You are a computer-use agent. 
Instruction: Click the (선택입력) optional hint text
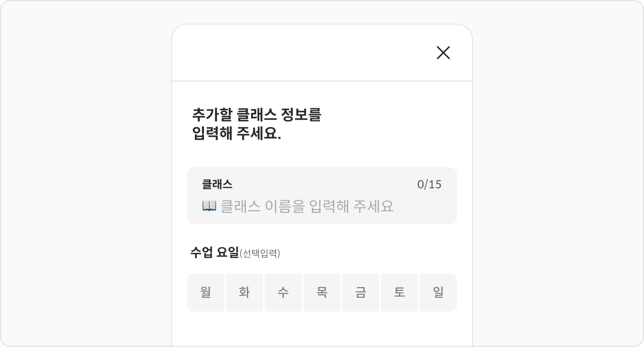pos(260,253)
